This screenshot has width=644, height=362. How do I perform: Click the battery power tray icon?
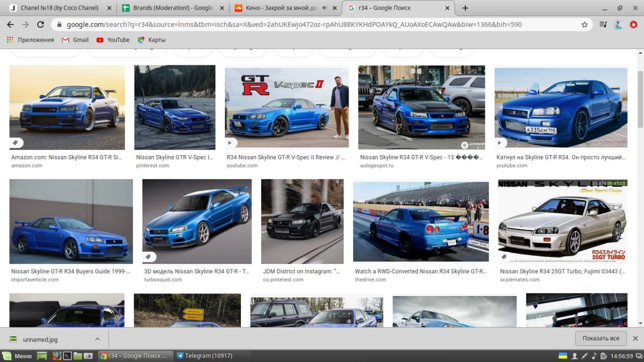click(x=603, y=356)
